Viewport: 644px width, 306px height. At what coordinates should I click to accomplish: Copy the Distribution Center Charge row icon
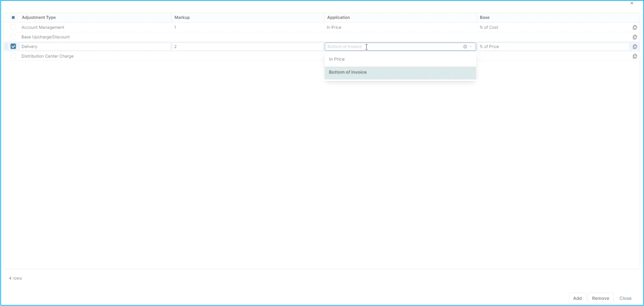635,56
